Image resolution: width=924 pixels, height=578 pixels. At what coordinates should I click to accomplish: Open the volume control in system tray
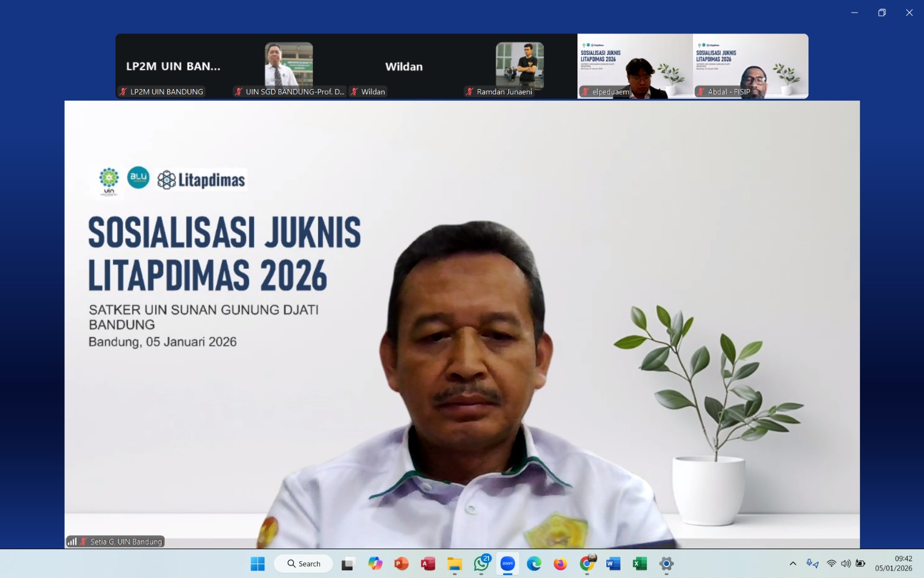tap(846, 564)
